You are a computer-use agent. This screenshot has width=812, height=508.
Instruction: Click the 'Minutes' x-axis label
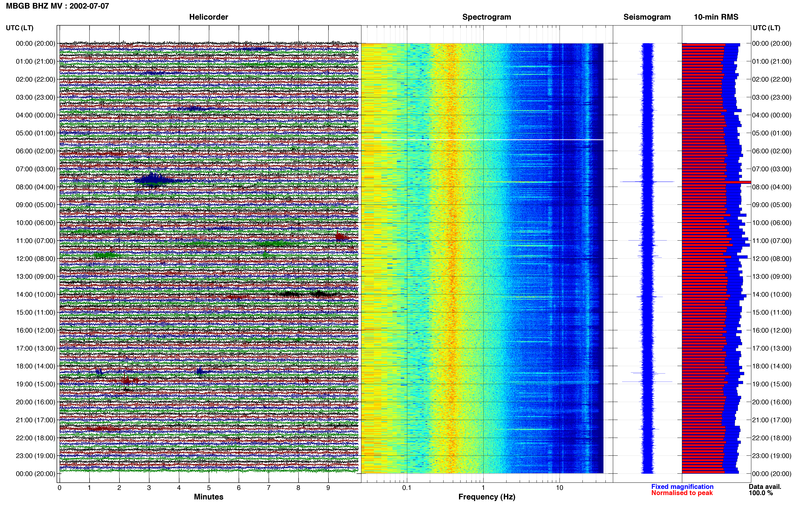[x=209, y=497]
